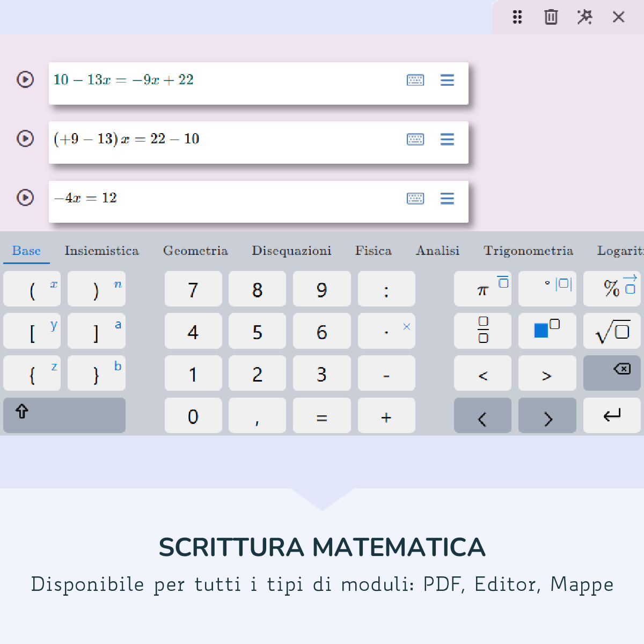644x644 pixels.
Task: Tap the number 0 key
Action: pos(193,415)
